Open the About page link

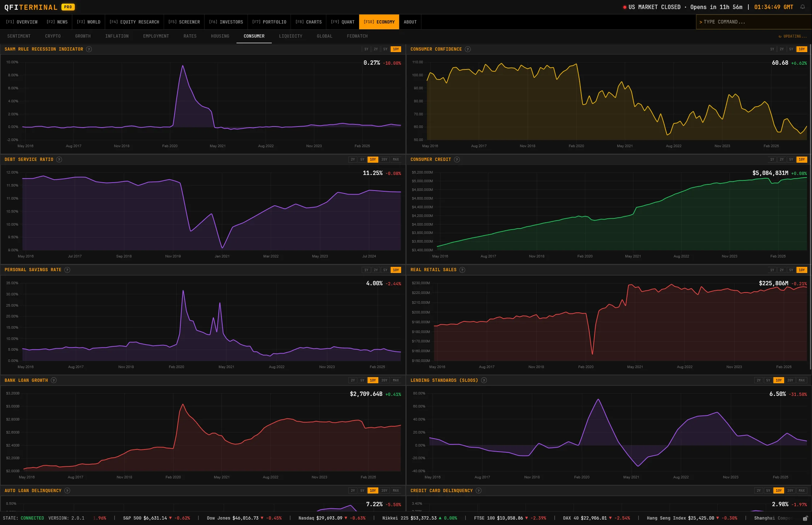coord(410,22)
